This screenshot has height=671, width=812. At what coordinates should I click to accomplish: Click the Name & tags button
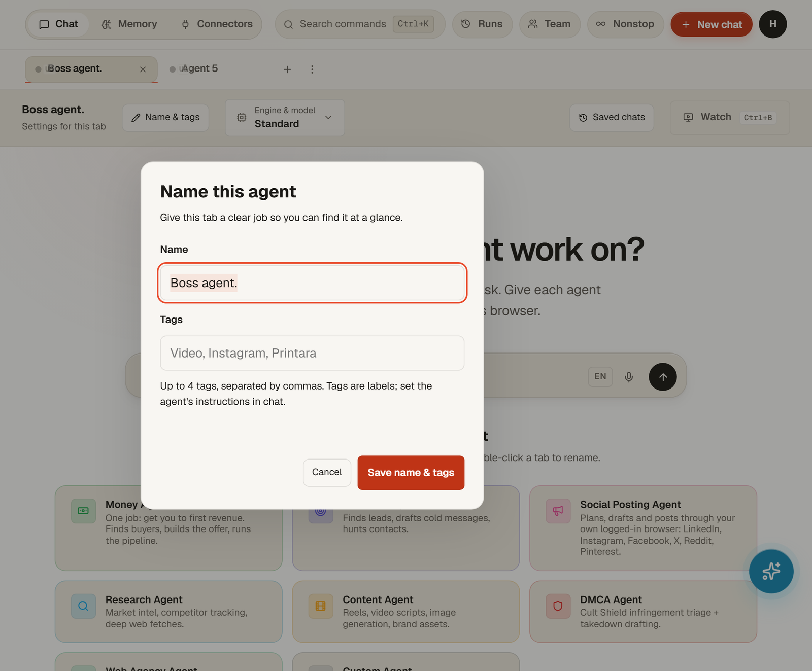click(x=165, y=118)
